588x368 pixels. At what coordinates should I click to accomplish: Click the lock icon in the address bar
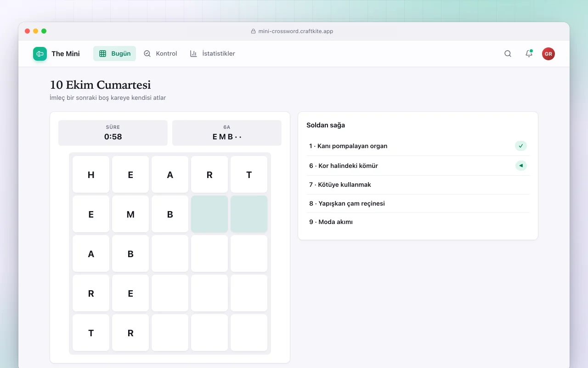click(253, 31)
